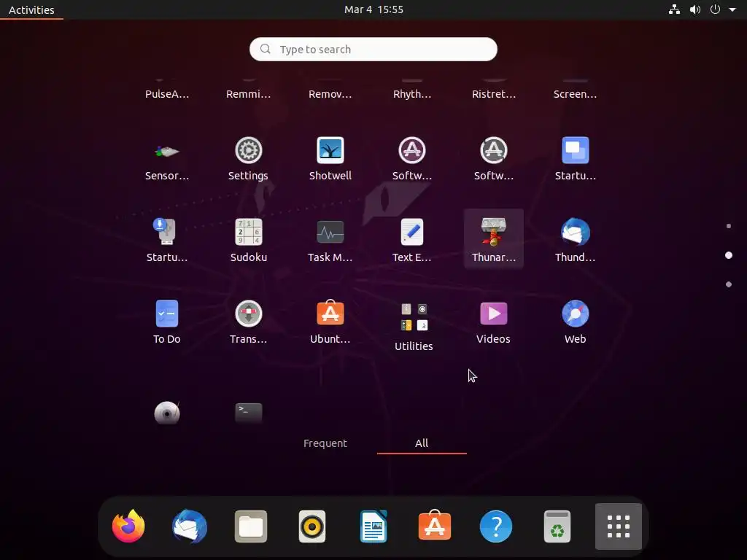Open the clock and calendar menu
Viewport: 747px width, 560px height.
tap(373, 9)
